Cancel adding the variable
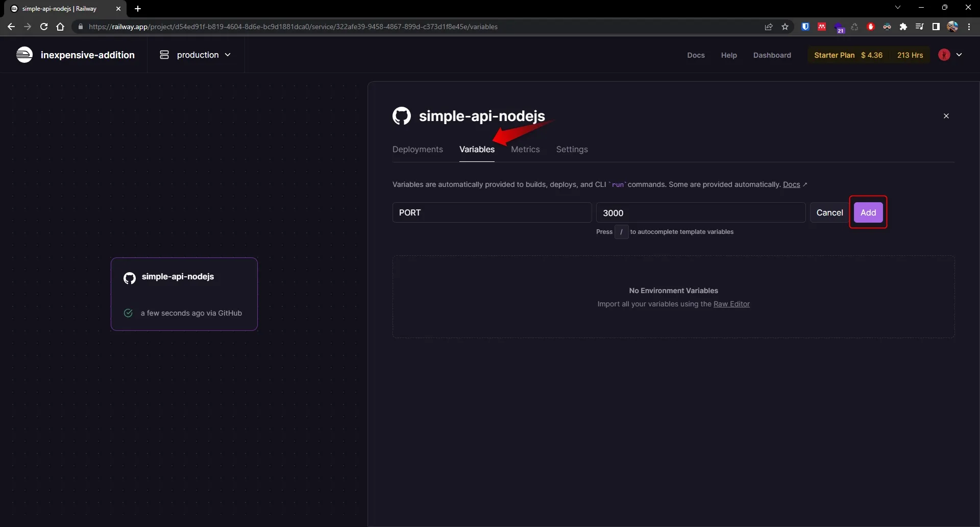Screen dimensions: 980x527 829,212
